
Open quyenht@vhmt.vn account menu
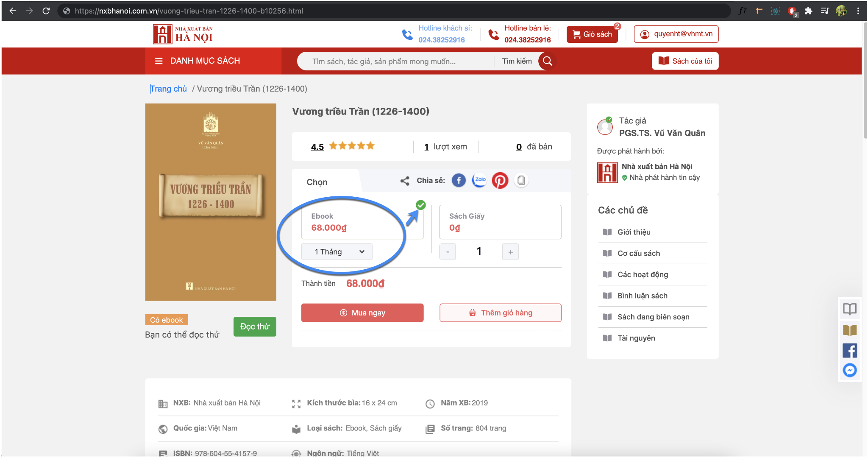(x=676, y=34)
